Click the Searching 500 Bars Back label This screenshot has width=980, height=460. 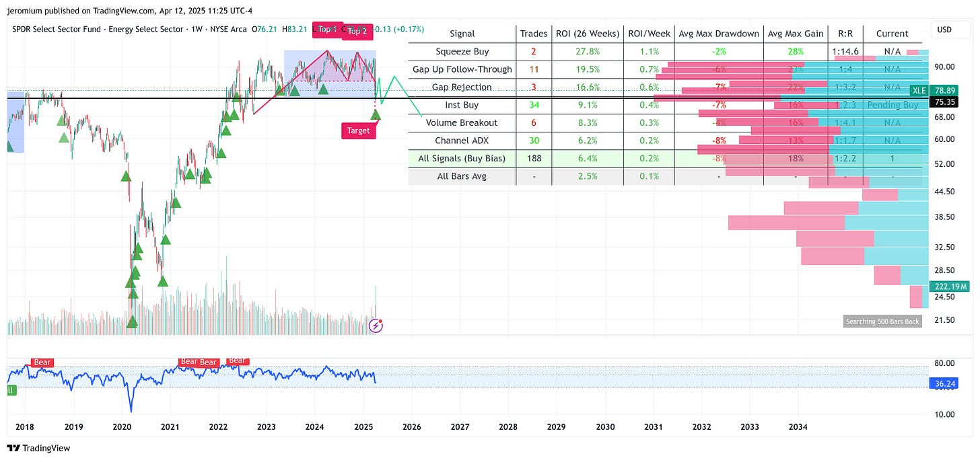click(x=882, y=321)
